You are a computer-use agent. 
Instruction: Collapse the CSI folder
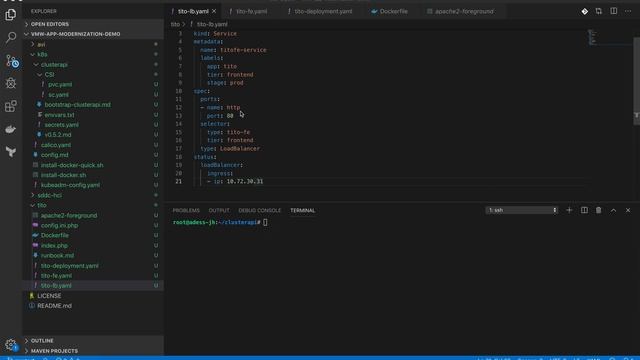pos(93,74)
